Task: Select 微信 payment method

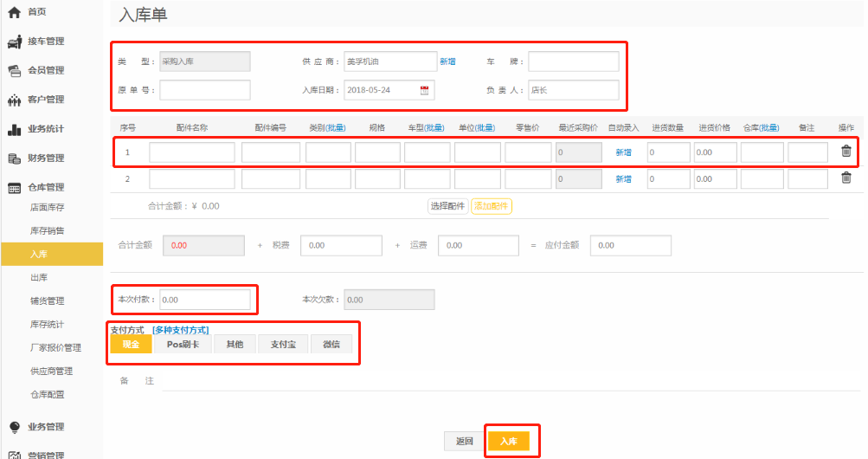Action: click(x=331, y=345)
